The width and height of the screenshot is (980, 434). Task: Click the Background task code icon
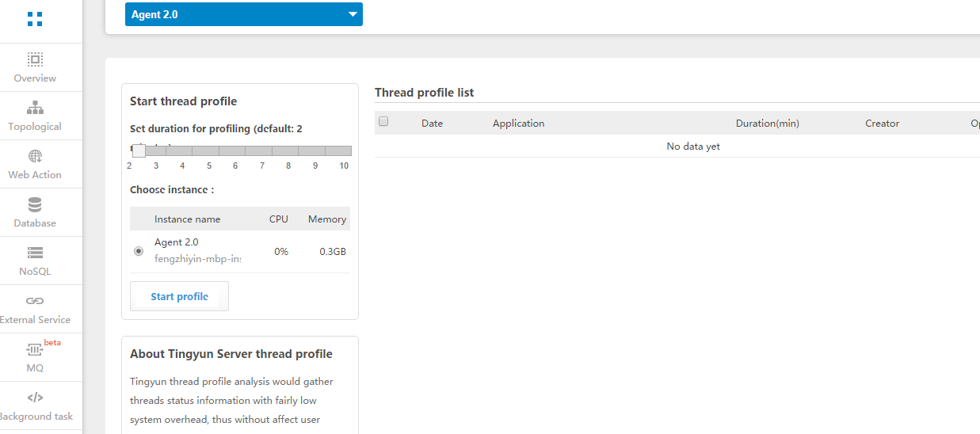click(x=35, y=398)
